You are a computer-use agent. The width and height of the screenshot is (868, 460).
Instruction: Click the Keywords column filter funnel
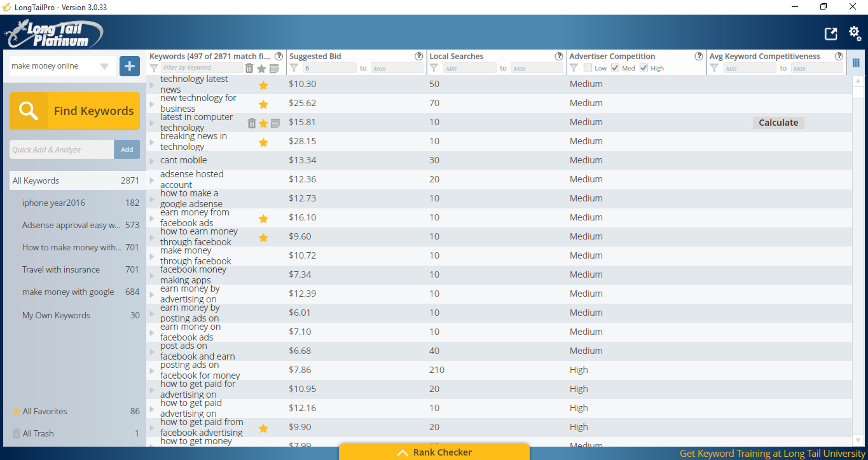tap(154, 68)
